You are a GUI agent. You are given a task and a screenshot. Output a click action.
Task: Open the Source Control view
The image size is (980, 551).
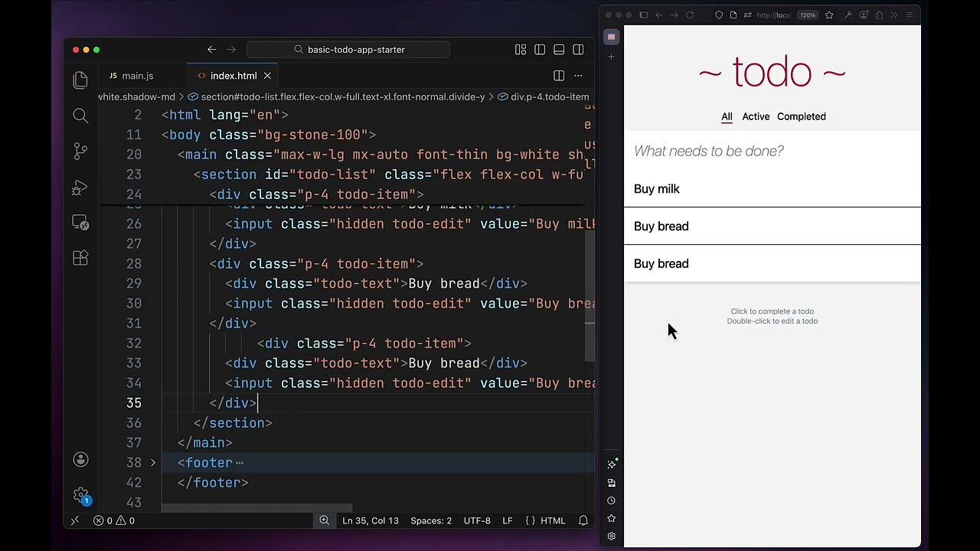(80, 151)
